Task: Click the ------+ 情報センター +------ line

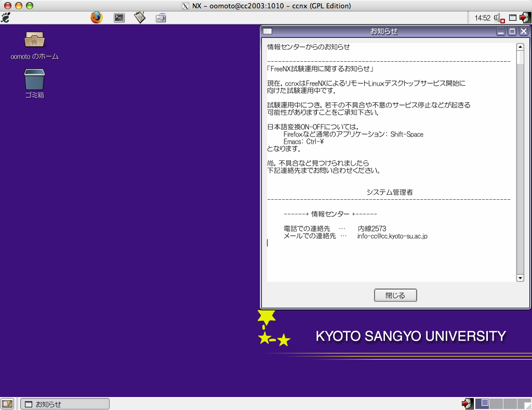Action: click(x=330, y=214)
